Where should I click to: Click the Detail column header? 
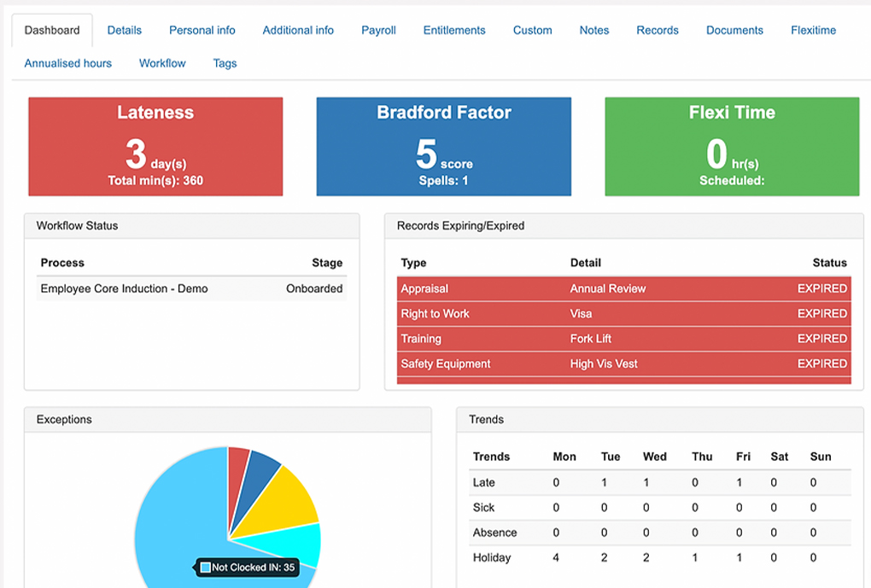(x=586, y=263)
